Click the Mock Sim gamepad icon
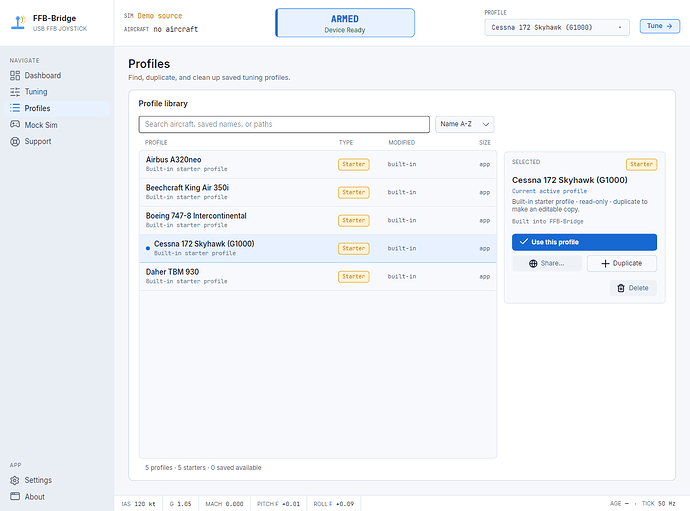Screen dimensions: 690x511 [15, 125]
